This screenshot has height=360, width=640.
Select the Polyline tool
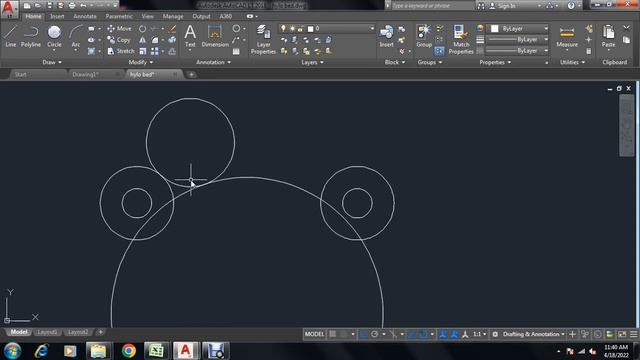(31, 36)
